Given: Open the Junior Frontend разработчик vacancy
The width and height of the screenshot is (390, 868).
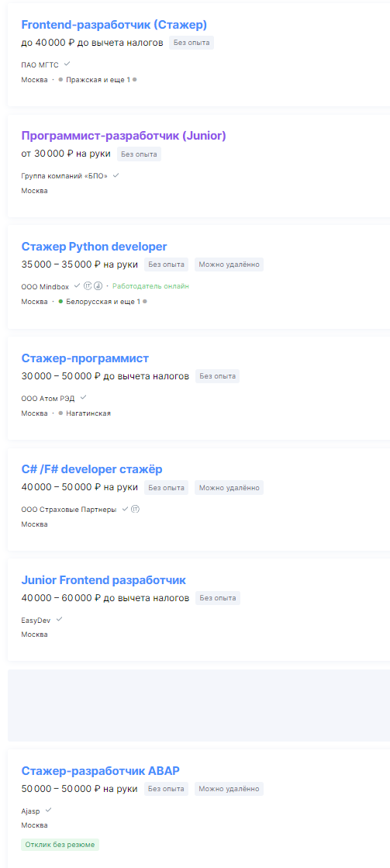Looking at the screenshot, I should 103,580.
